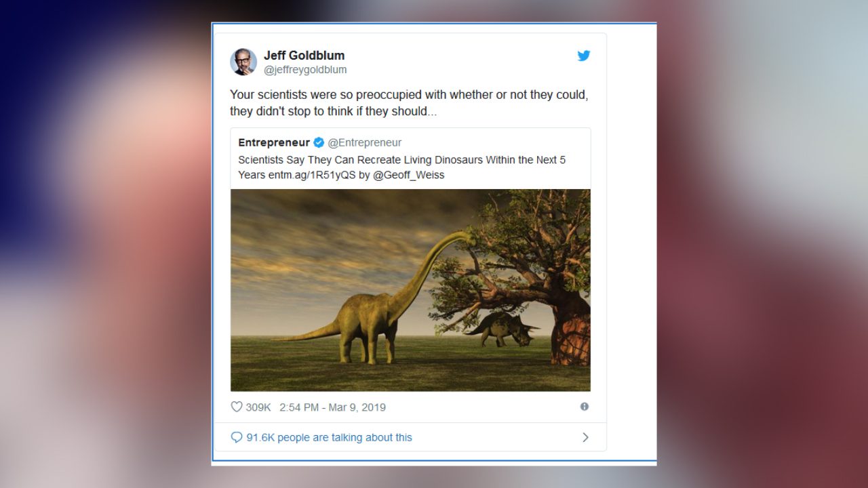
Task: Open '91.6K people are talking about this'
Action: (x=329, y=438)
